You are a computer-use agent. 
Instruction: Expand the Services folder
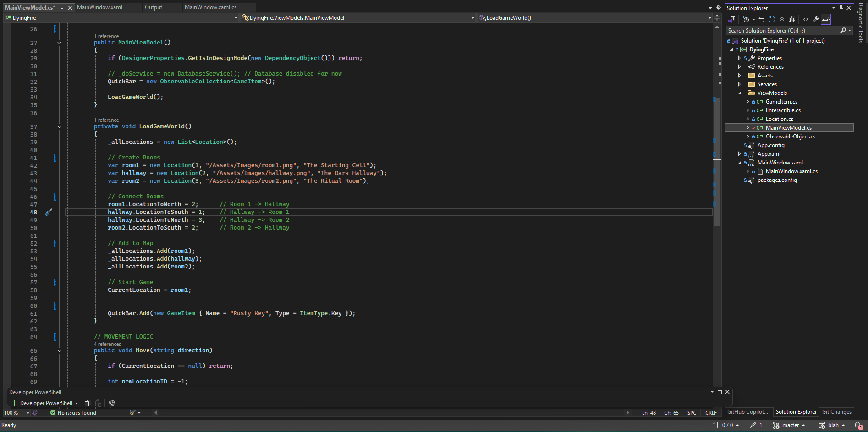coord(739,84)
